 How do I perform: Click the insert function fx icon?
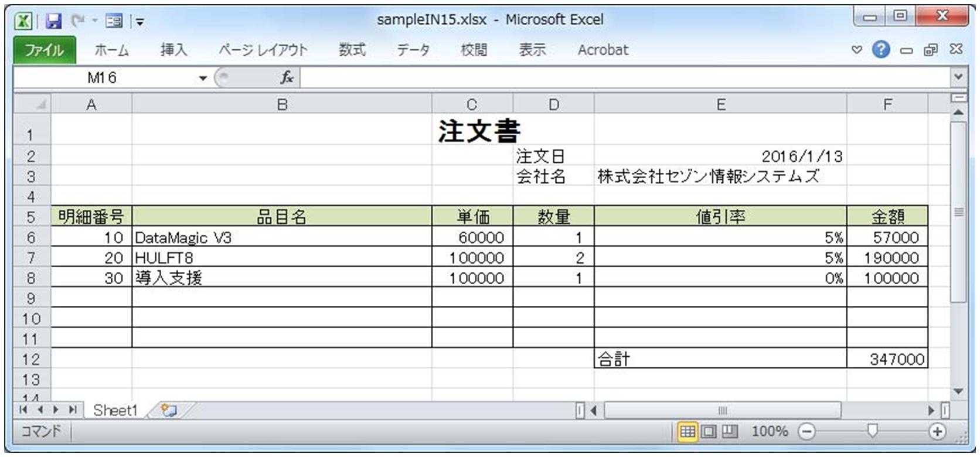(x=287, y=77)
